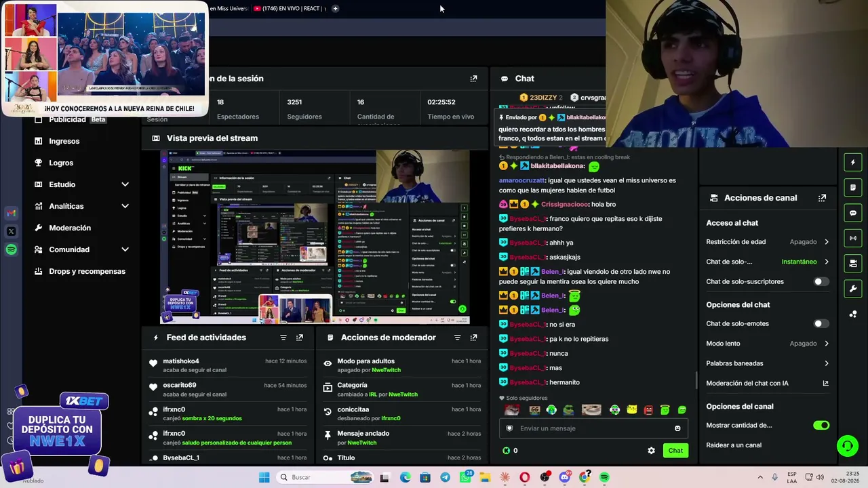This screenshot has height=488, width=868.
Task: Click the wrench icon in right rail
Action: [853, 289]
